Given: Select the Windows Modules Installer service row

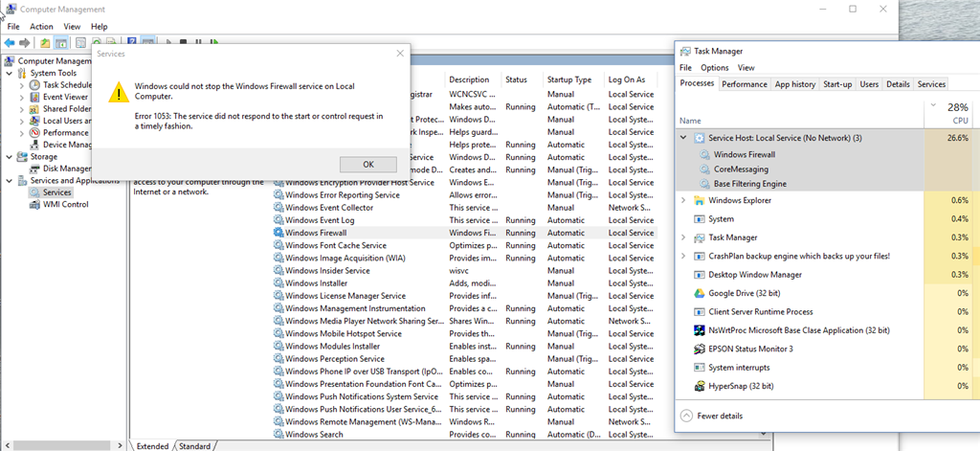Looking at the screenshot, I should [464, 346].
